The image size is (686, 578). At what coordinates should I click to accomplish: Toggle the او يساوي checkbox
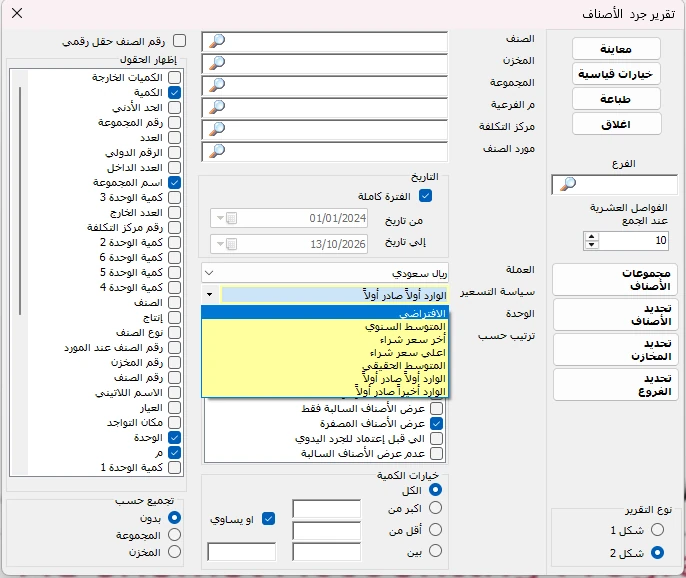pos(268,519)
